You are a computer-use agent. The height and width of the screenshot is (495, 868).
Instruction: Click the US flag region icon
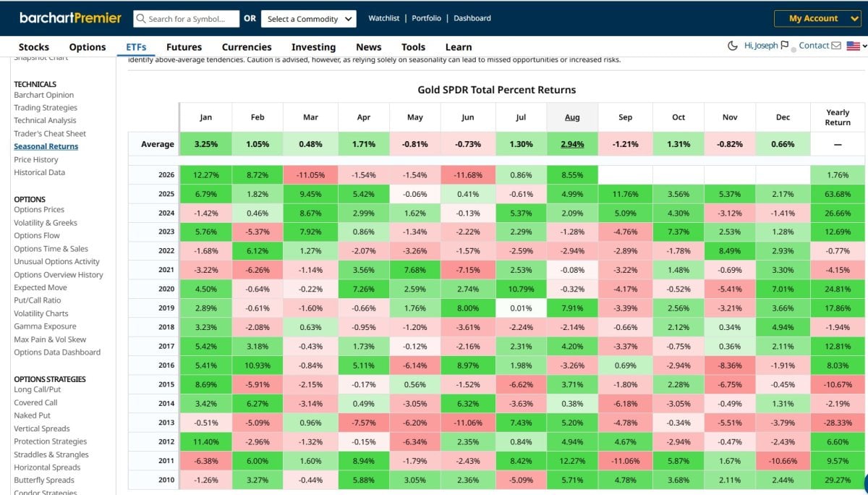(853, 46)
